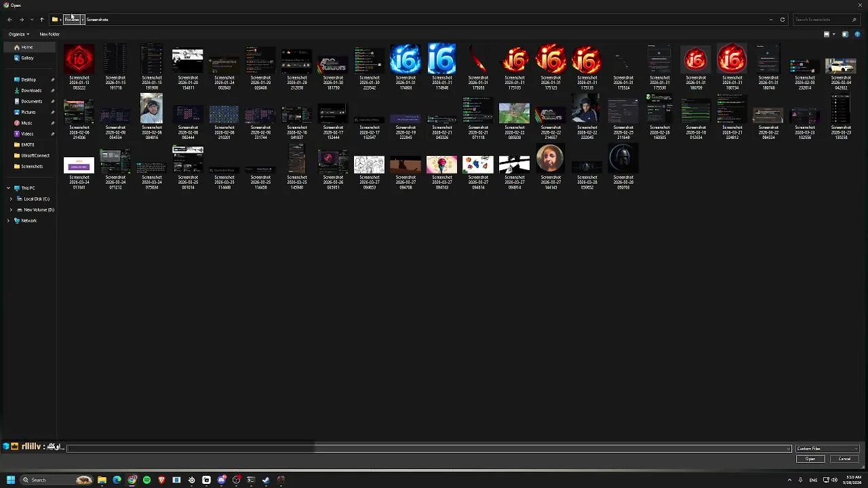
Task: Select Pictures in the address breadcrumb
Action: (x=72, y=20)
